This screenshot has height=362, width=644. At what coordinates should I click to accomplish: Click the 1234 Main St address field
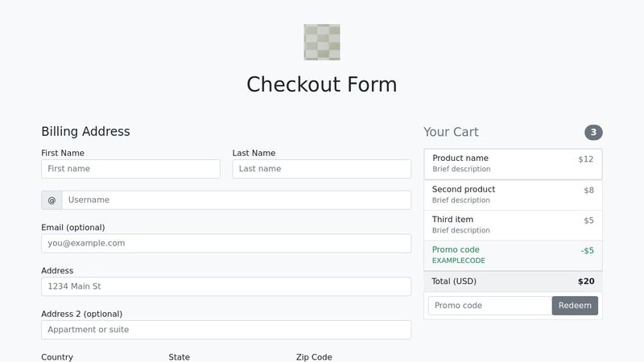click(x=226, y=286)
